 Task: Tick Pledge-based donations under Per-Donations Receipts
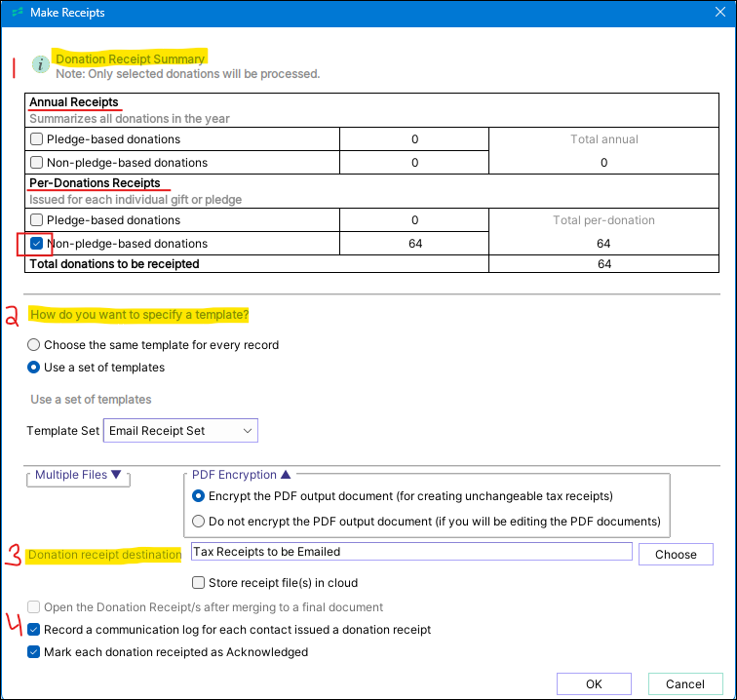(37, 220)
